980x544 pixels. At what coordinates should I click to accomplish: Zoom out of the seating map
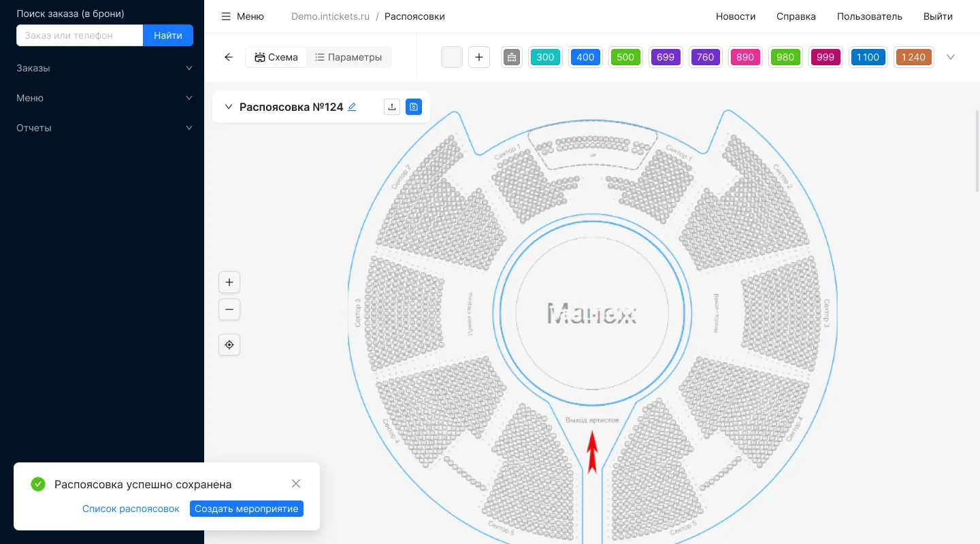click(x=229, y=309)
